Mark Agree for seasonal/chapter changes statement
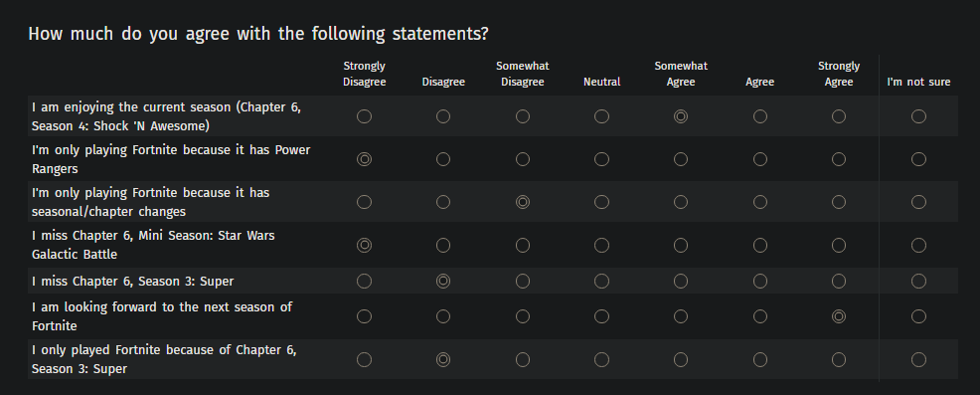This screenshot has width=980, height=395. pyautogui.click(x=760, y=202)
